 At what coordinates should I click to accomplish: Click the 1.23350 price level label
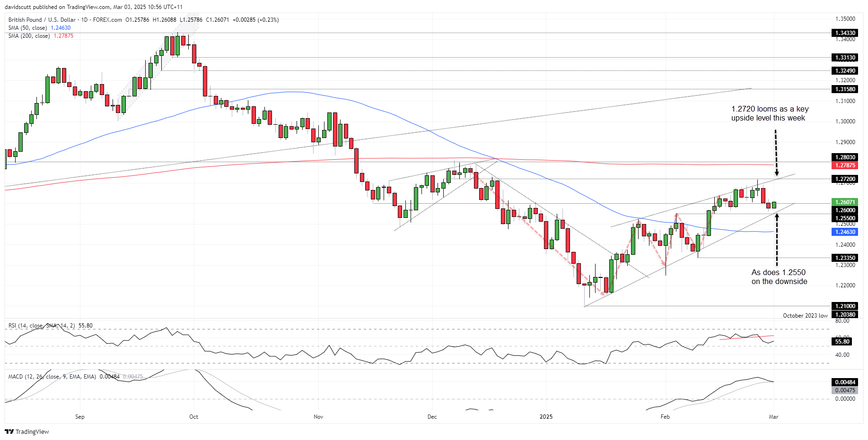click(x=845, y=258)
